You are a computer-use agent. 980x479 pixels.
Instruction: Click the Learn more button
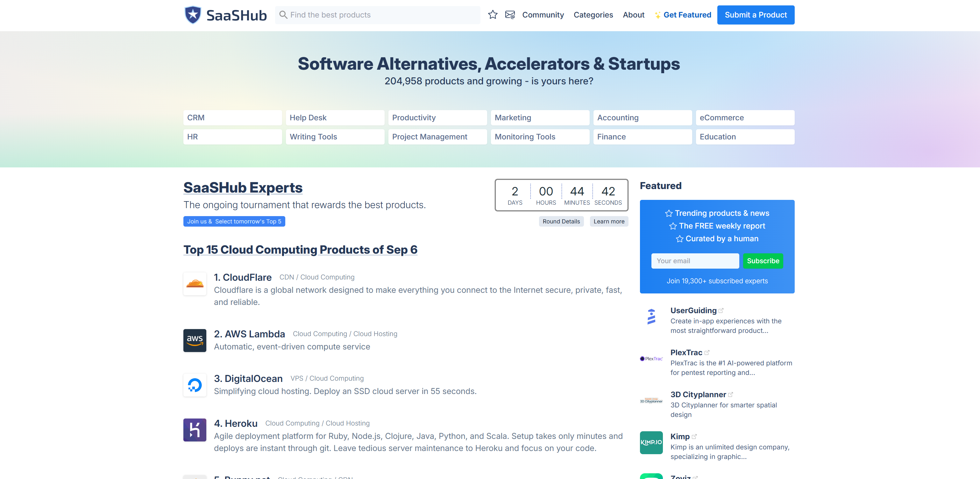click(x=609, y=221)
